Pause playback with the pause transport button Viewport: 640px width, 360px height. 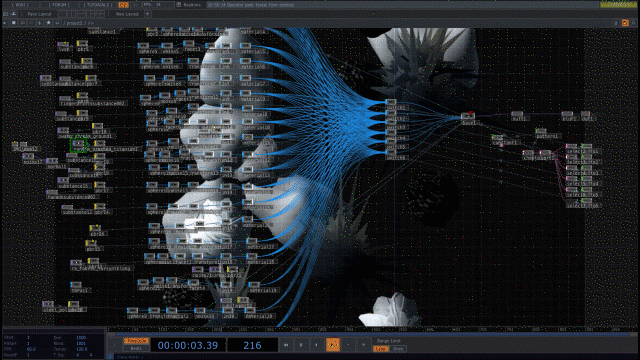tap(301, 345)
